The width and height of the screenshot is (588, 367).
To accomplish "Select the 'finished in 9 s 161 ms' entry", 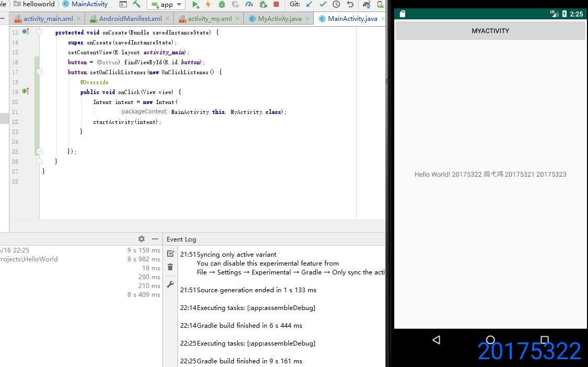I will [x=250, y=361].
